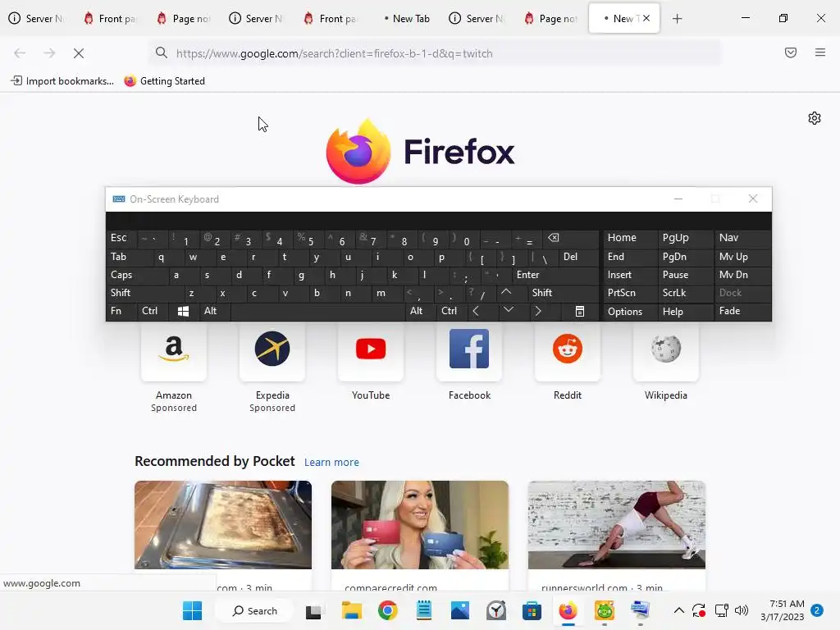Switch to the last Page no tab
The image size is (840, 630).
(x=551, y=18)
